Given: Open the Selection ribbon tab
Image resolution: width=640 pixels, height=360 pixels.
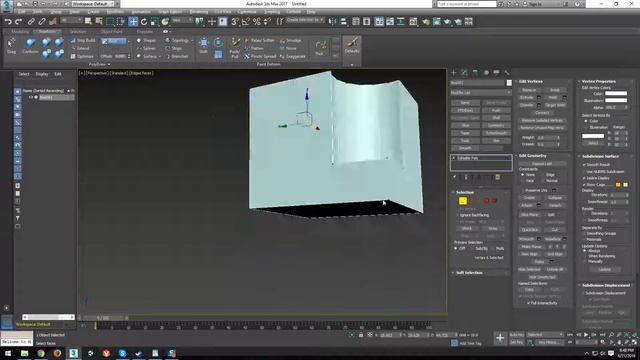Looking at the screenshot, I should (x=78, y=31).
